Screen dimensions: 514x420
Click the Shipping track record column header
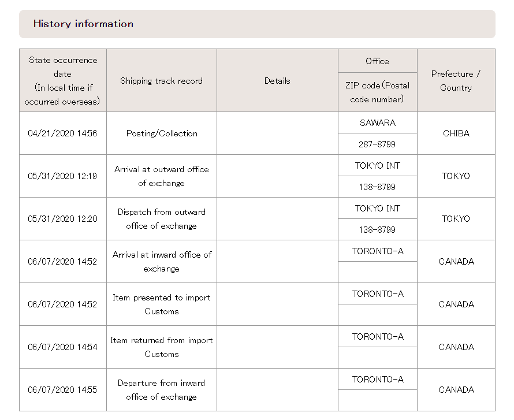coord(162,81)
